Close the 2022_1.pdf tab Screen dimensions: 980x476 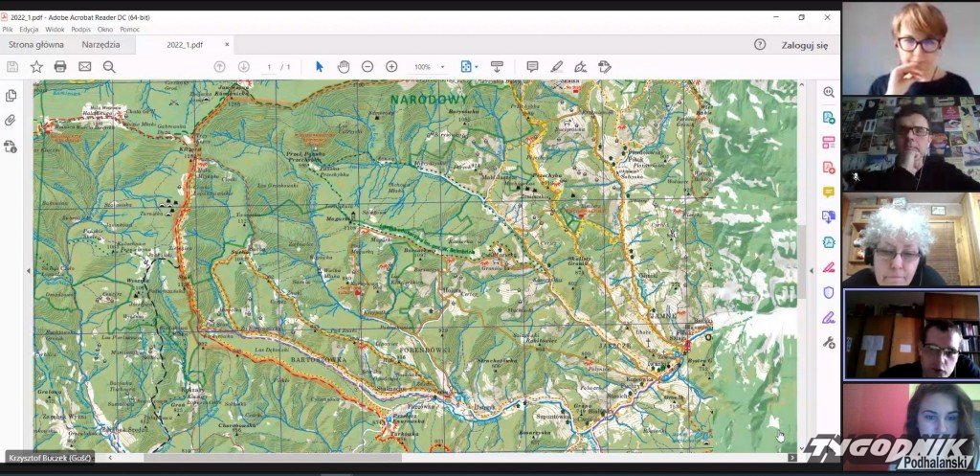point(227,45)
